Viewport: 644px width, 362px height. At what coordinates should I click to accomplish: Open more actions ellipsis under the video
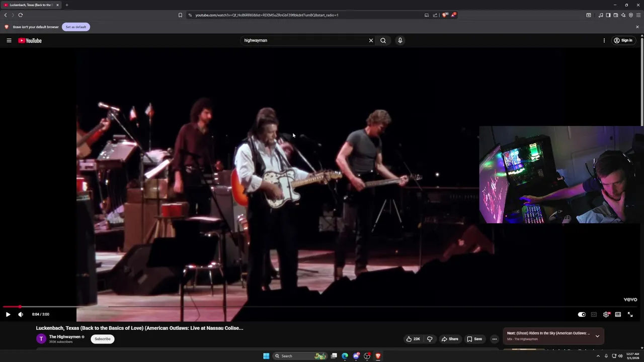(495, 339)
